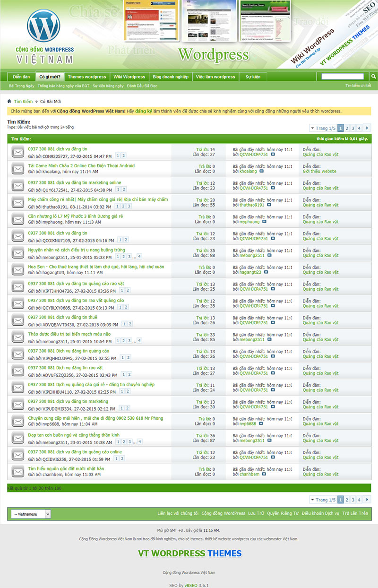Click Liên lạc với chúng tôi footer link

pyautogui.click(x=178, y=513)
